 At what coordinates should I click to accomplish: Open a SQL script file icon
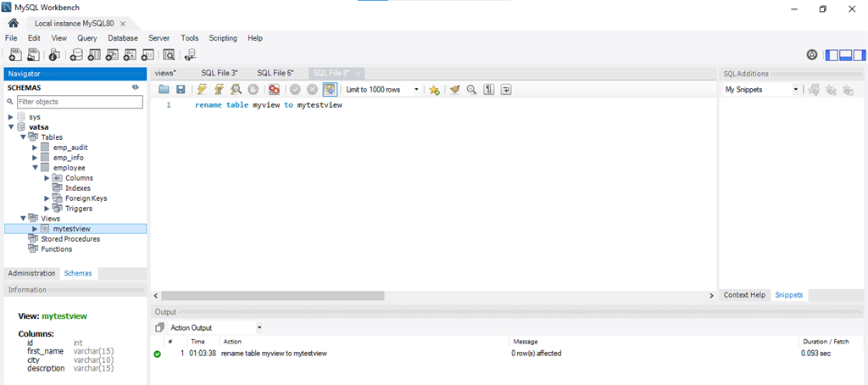pyautogui.click(x=34, y=54)
